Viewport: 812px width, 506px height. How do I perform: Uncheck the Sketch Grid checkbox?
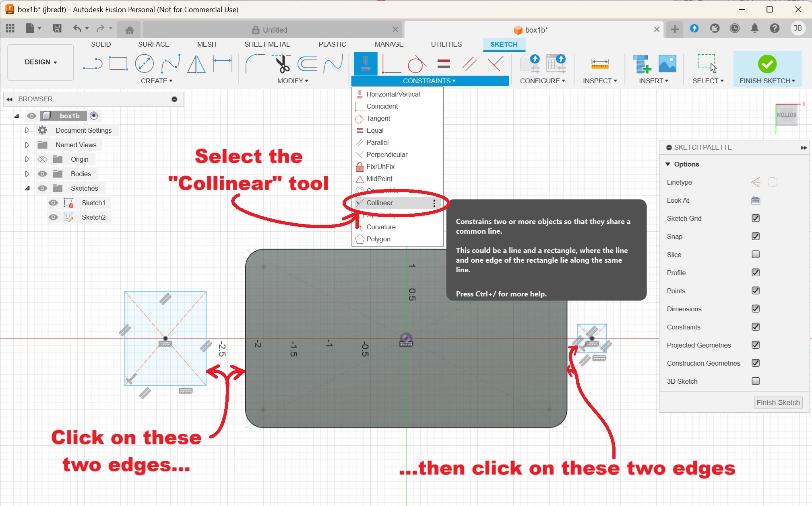(755, 218)
